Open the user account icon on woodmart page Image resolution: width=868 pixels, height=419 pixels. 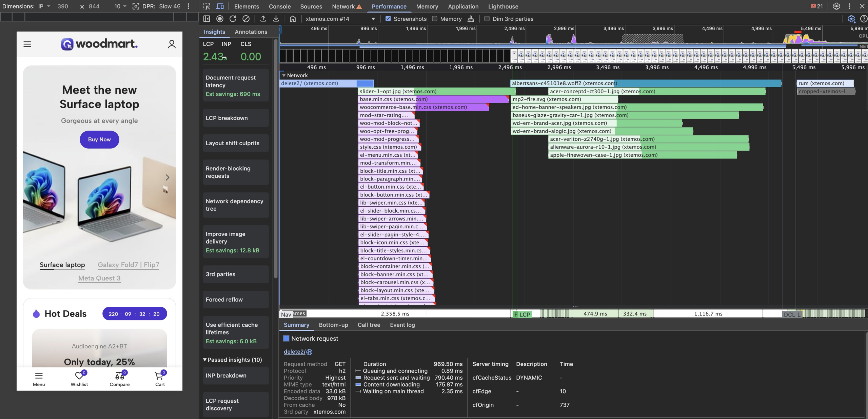click(x=172, y=44)
